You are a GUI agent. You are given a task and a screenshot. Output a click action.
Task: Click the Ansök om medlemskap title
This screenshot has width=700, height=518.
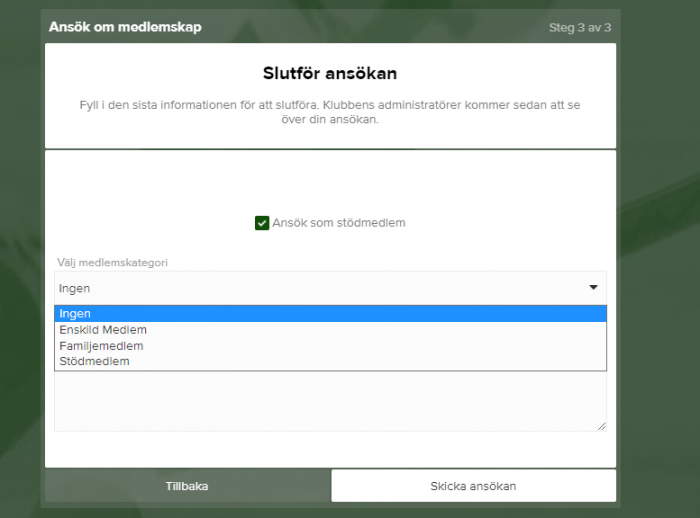tap(125, 27)
